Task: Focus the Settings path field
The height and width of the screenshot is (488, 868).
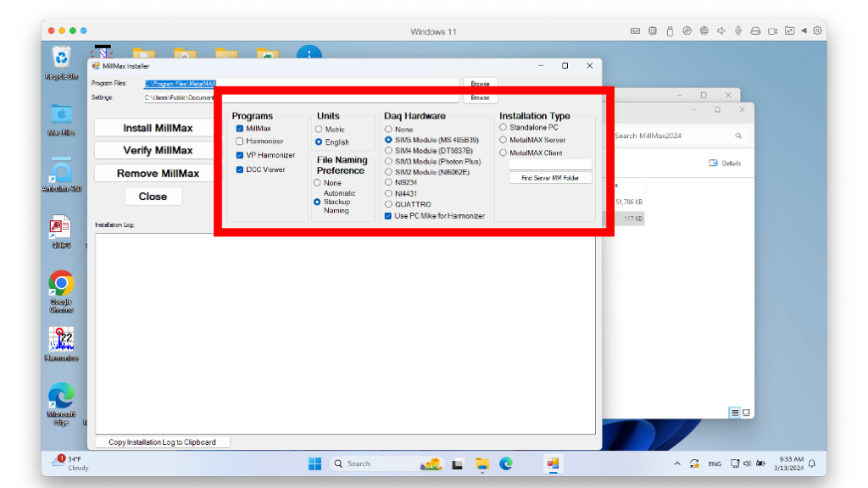Action: pyautogui.click(x=301, y=97)
